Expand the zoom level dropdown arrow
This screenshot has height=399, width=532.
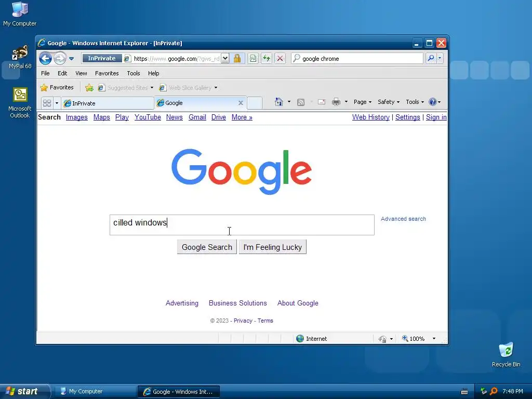click(434, 339)
